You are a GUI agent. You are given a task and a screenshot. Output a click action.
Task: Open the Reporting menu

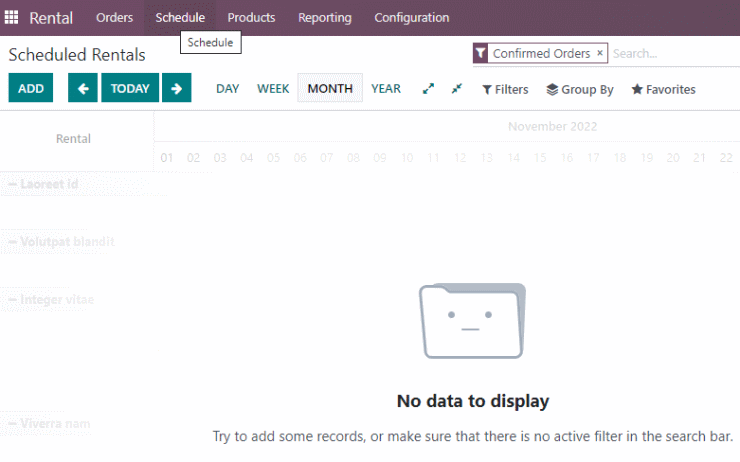point(325,17)
